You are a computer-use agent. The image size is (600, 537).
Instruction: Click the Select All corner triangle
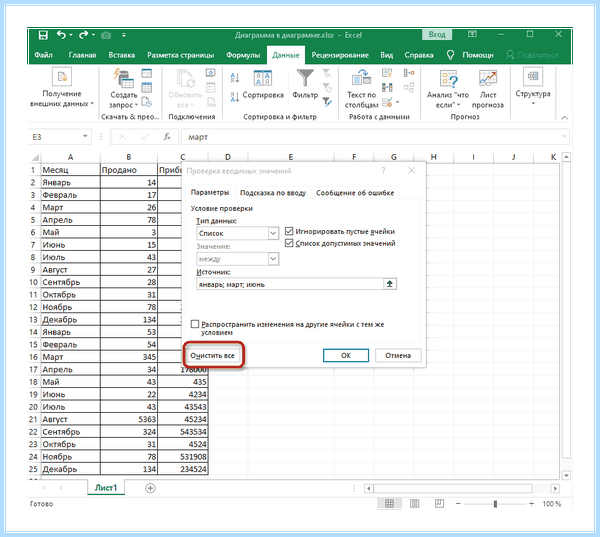tap(35, 157)
